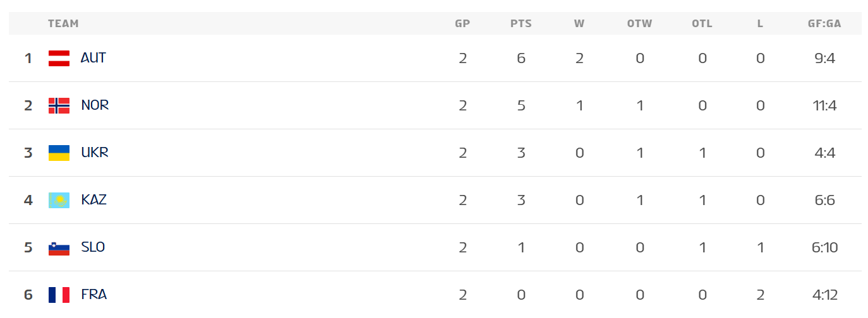Click the Austria flag icon
Viewport: 868px width, 318px height.
(59, 58)
